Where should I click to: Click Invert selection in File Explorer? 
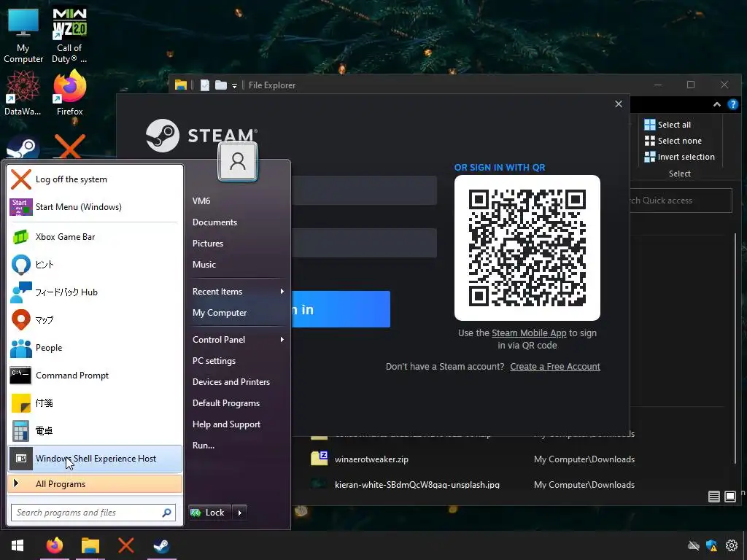coord(679,157)
